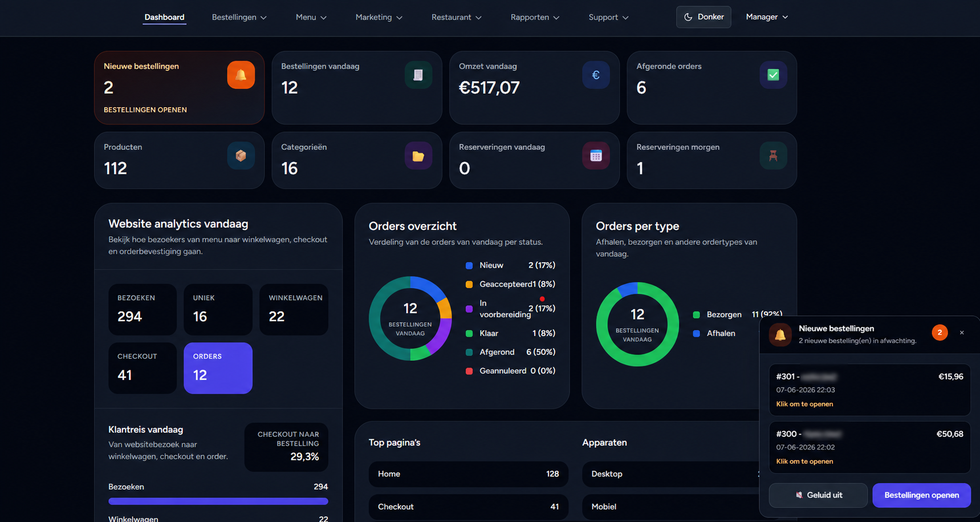The image size is (980, 522).
Task: Click the teal Afgerond legend swatch
Action: pos(469,352)
